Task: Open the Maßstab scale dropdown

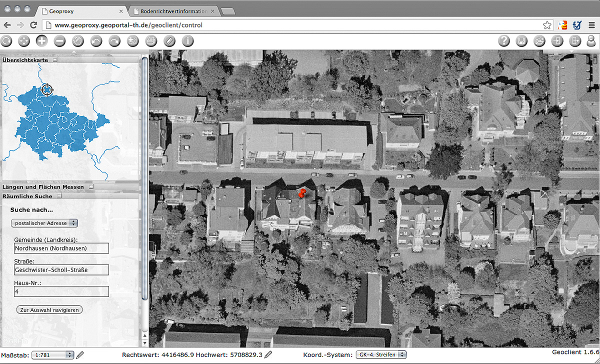Action: pyautogui.click(x=52, y=355)
